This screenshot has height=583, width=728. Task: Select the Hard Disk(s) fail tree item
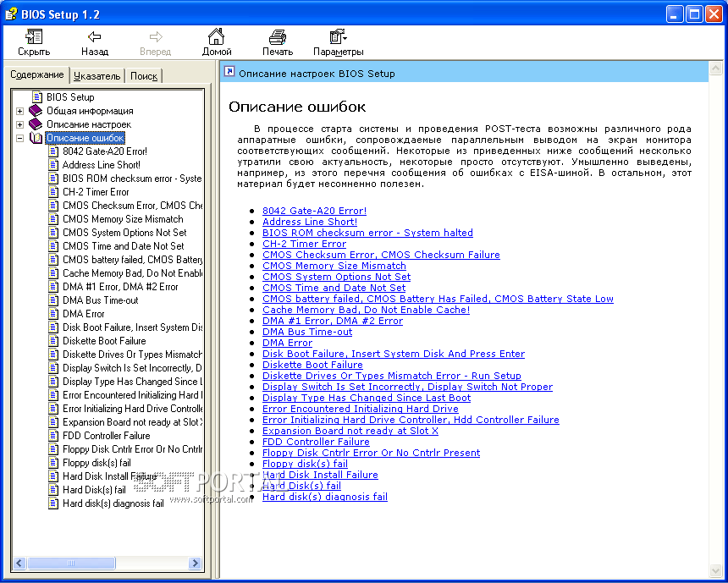click(x=94, y=490)
